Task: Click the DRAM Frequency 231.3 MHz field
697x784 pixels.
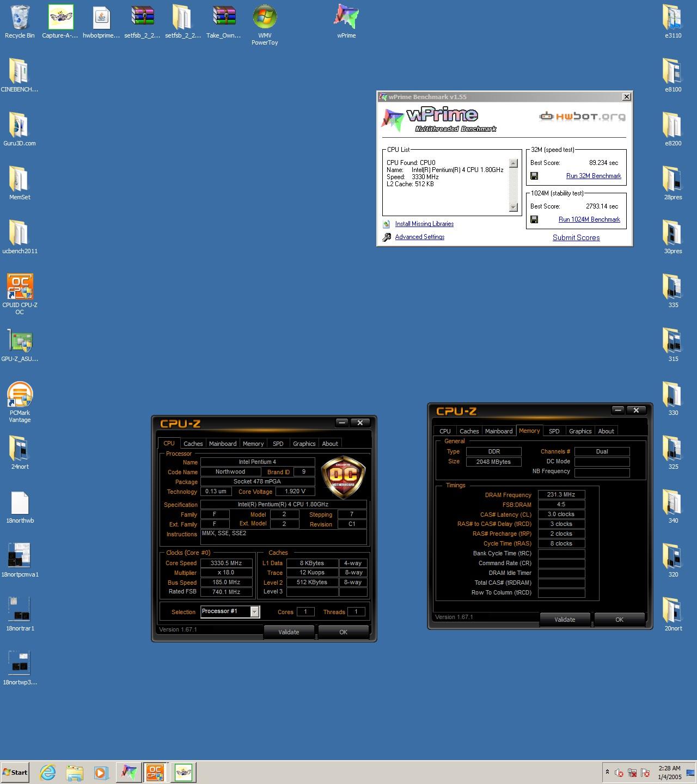Action: coord(561,494)
